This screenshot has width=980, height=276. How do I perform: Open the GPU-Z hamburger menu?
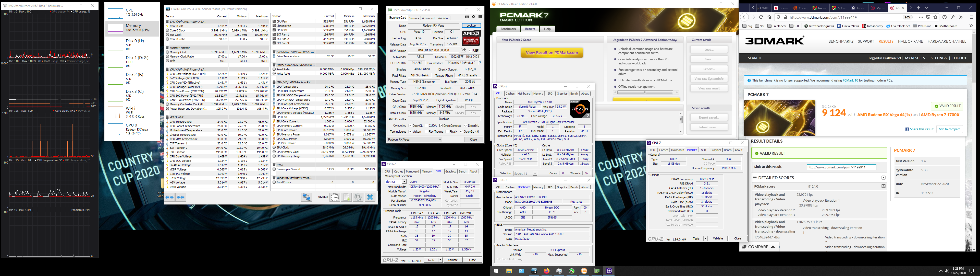point(480,17)
